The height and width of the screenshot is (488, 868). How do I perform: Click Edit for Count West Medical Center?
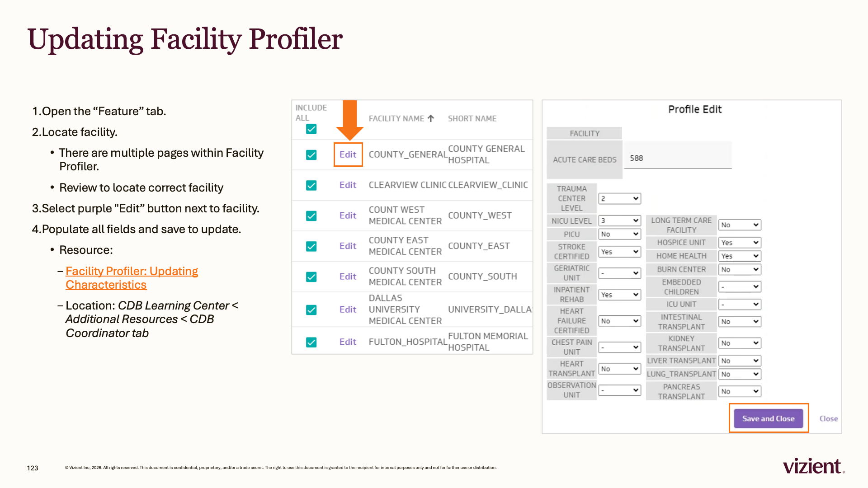[x=348, y=216]
